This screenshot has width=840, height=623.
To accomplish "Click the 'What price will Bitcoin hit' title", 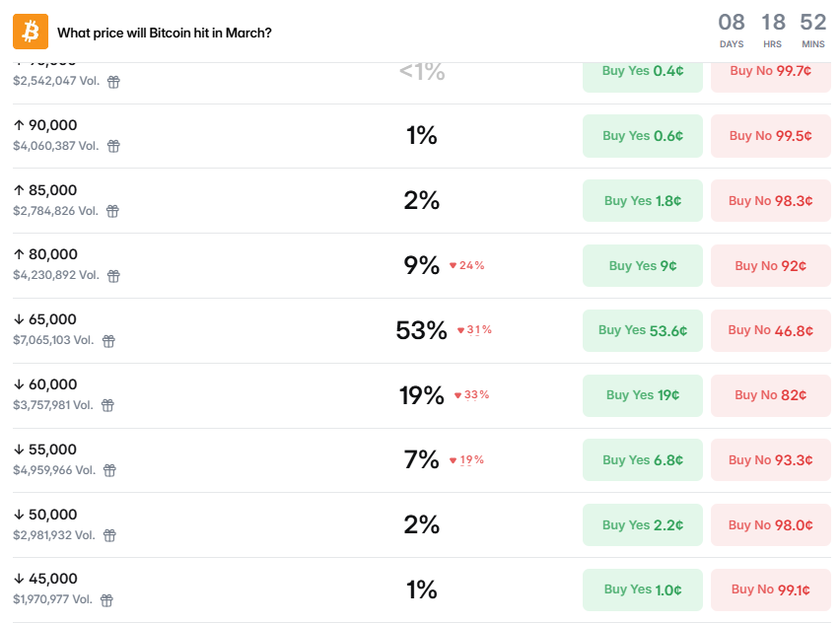I will coord(165,33).
